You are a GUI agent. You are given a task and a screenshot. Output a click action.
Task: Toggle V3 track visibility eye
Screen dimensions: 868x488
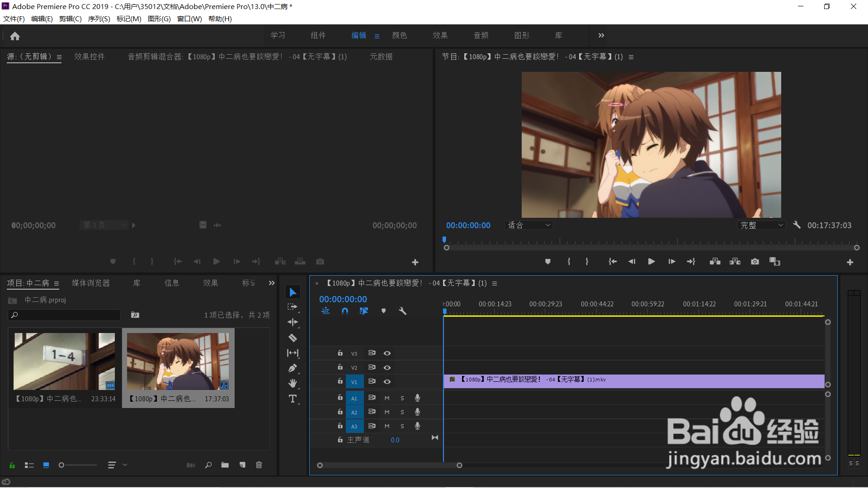[387, 353]
